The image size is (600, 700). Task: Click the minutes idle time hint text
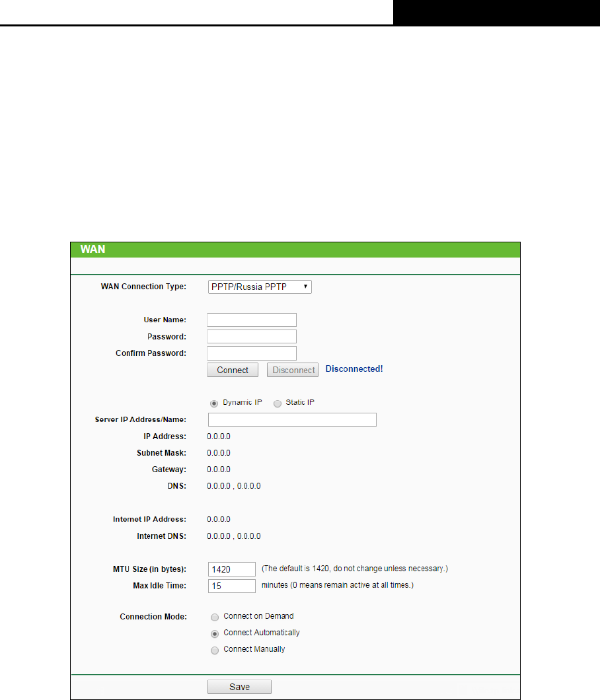click(337, 585)
